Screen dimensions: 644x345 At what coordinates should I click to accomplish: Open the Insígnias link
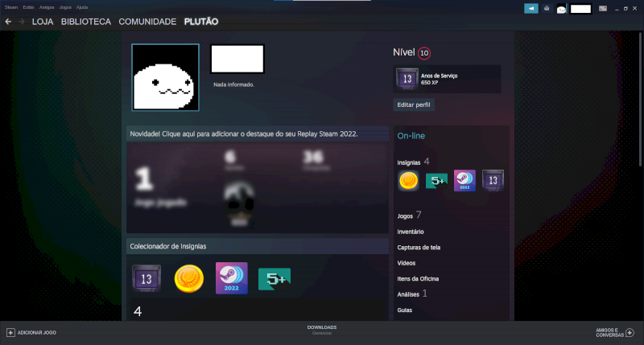pos(409,162)
